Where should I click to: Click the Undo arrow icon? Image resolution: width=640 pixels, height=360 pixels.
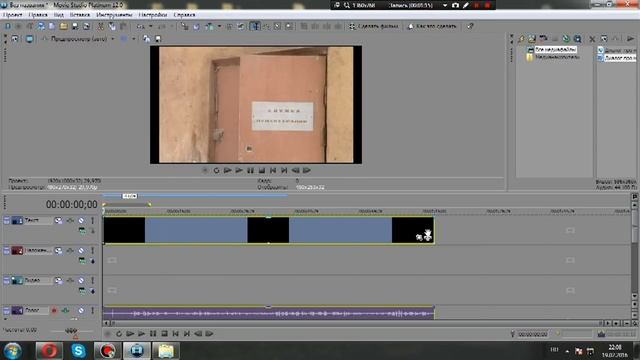click(141, 26)
